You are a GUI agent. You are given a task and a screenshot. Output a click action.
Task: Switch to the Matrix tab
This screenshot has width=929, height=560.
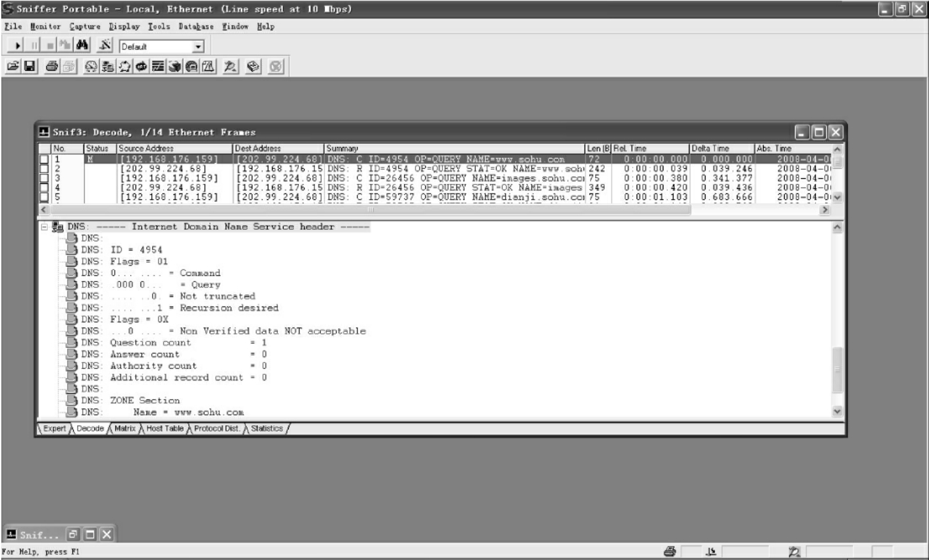(125, 428)
